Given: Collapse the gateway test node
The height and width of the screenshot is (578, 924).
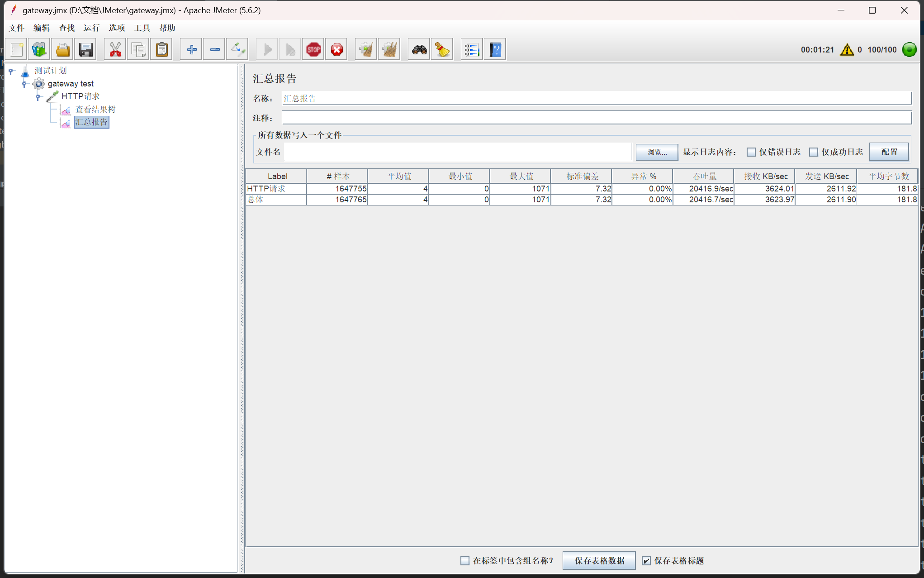Looking at the screenshot, I should (24, 84).
